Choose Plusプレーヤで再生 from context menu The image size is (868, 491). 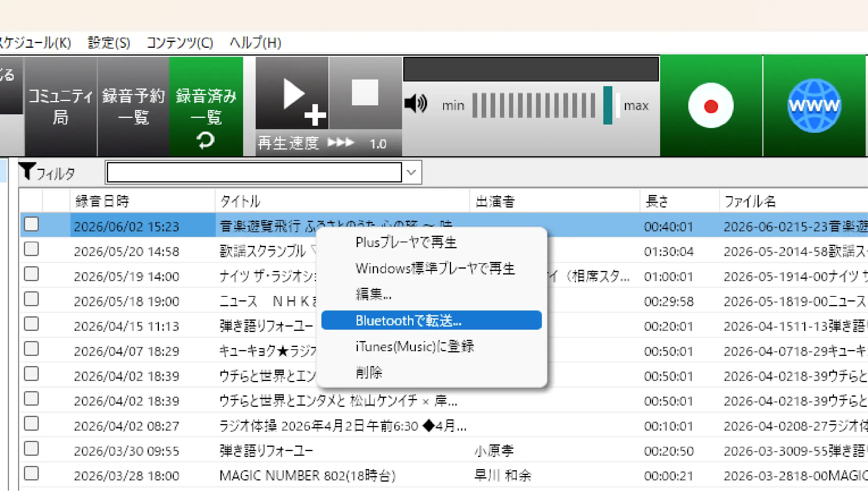pos(431,243)
